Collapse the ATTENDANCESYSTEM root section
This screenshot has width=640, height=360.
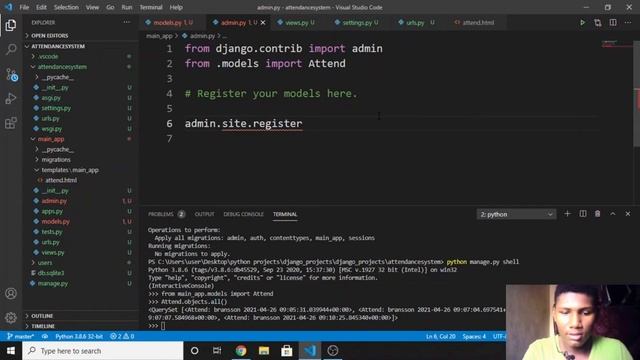[x=82, y=46]
